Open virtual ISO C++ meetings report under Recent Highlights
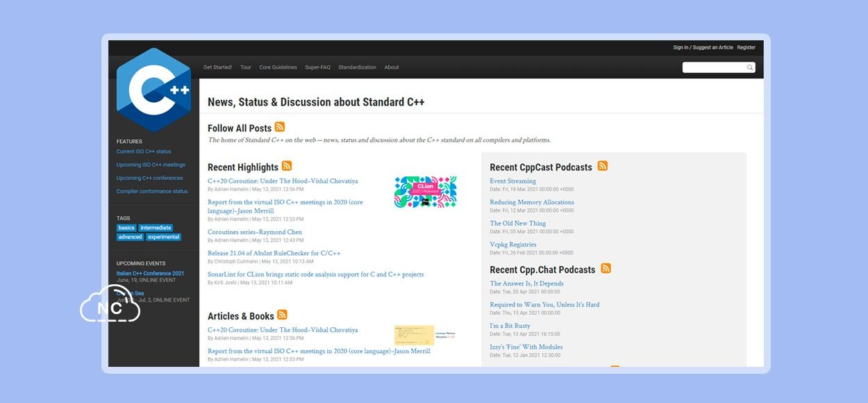This screenshot has height=403, width=868. click(x=285, y=206)
